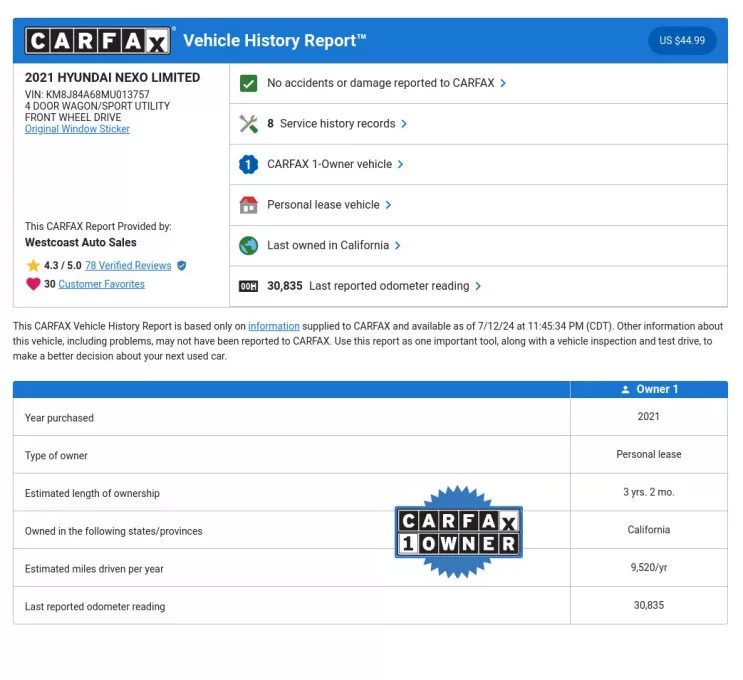The height and width of the screenshot is (680, 743).
Task: Open the 78 Verified Reviews link
Action: pos(128,266)
